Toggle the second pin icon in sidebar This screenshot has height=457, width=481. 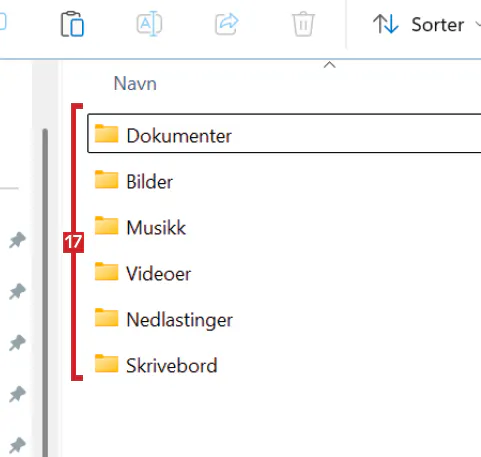[x=17, y=291]
